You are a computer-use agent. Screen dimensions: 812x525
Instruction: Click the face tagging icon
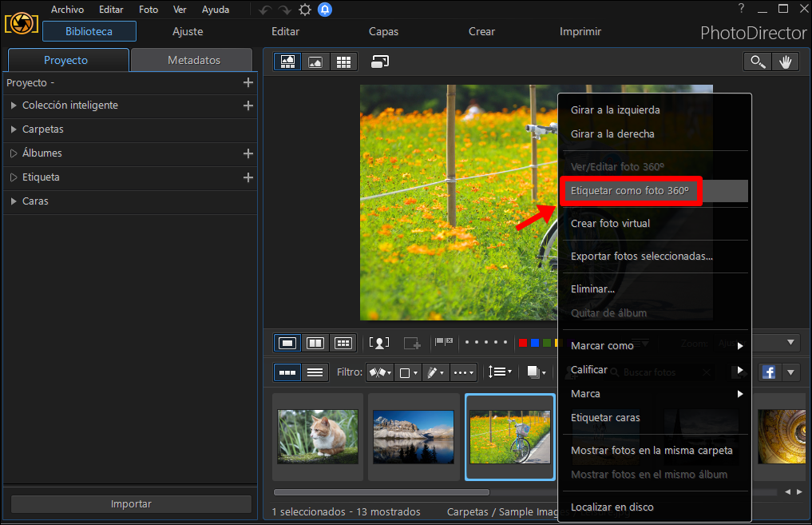point(379,343)
